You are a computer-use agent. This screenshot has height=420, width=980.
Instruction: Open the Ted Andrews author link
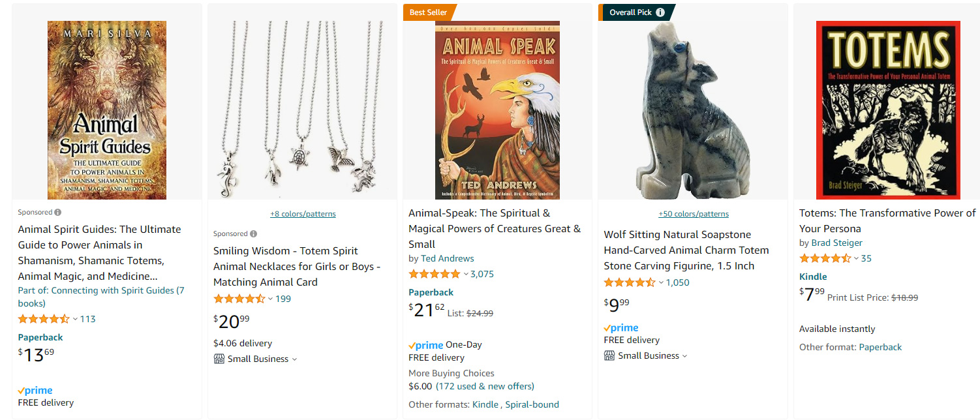tap(448, 258)
